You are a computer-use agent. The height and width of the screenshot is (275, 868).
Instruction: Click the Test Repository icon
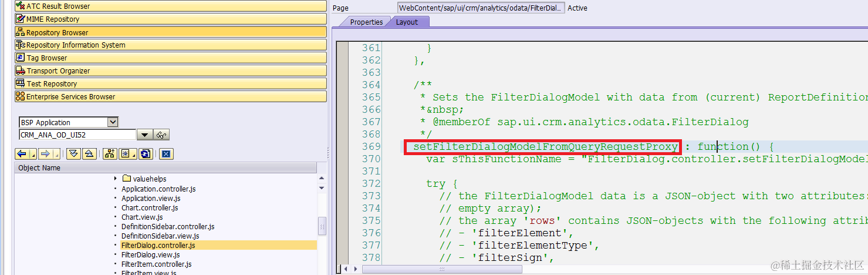pyautogui.click(x=21, y=84)
